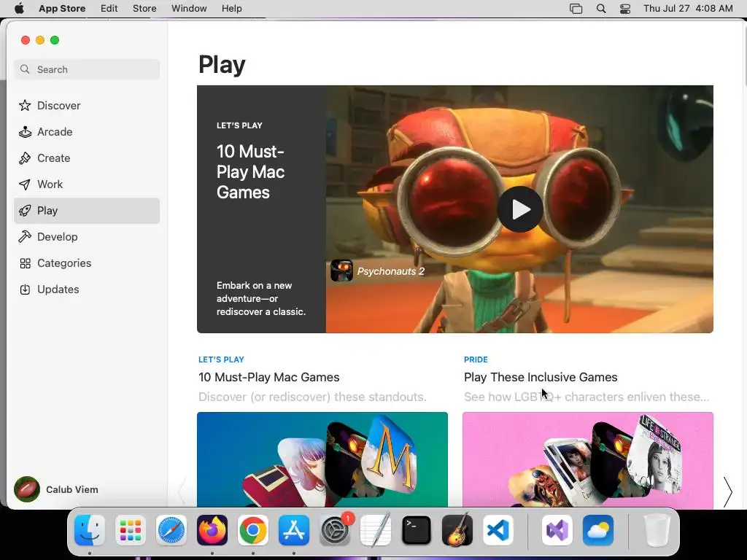Image resolution: width=747 pixels, height=560 pixels.
Task: Open Finder from the Dock
Action: (90, 530)
